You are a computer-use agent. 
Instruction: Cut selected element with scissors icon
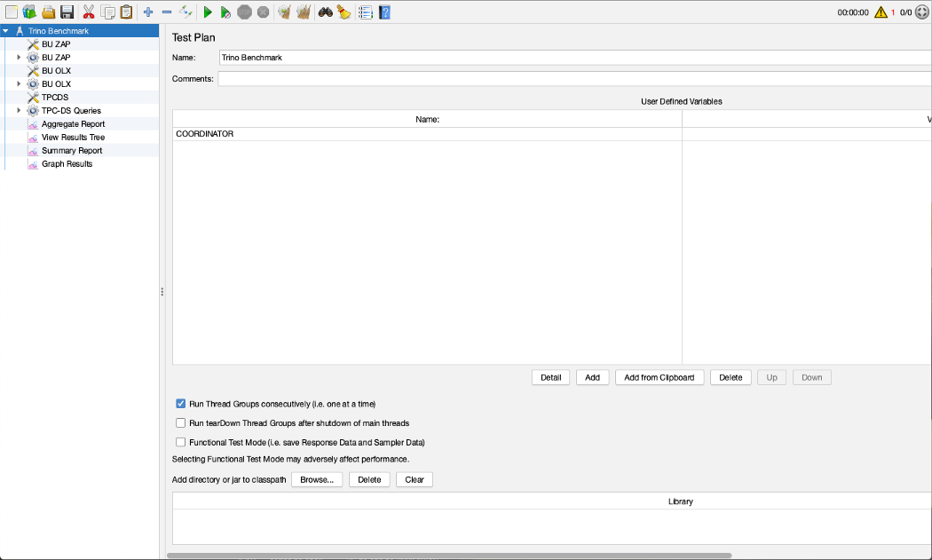89,12
